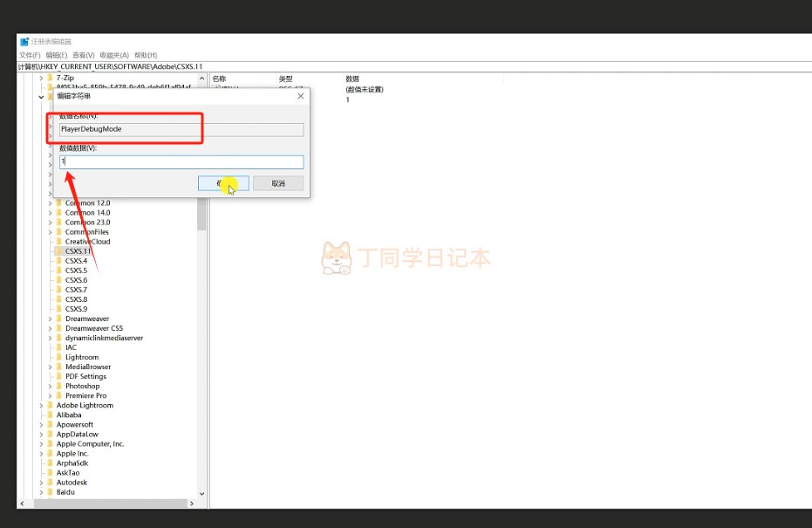Click the tree pane vertical scrollbar thumb
Screen dimensions: 812x528
201,214
